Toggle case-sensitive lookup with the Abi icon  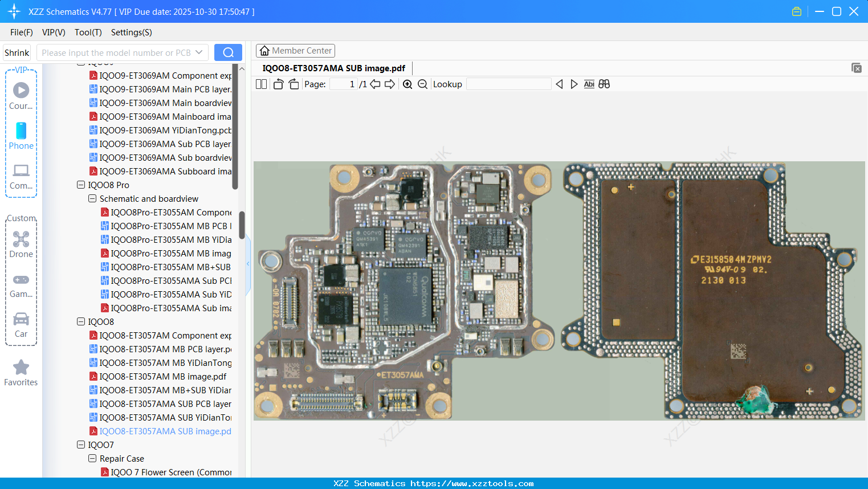click(589, 84)
